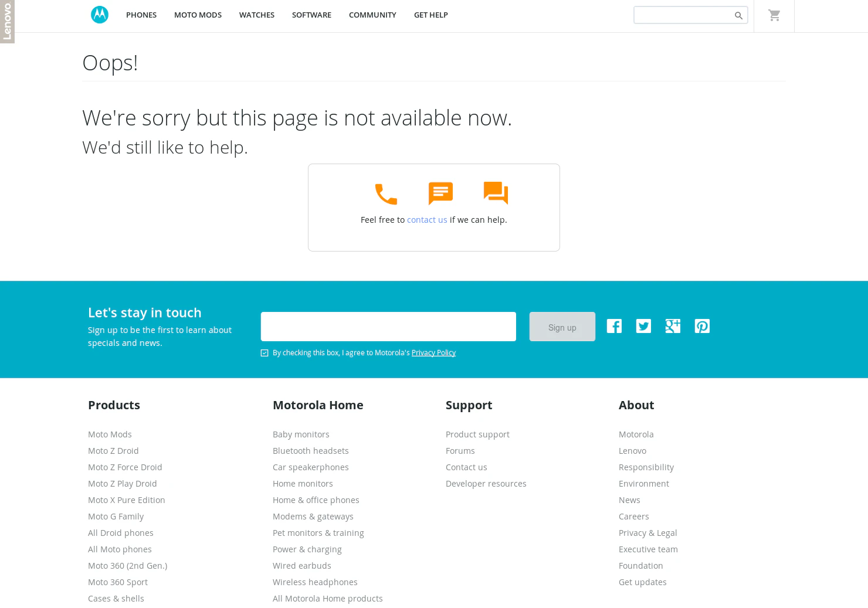Viewport: 868px width, 608px height.
Task: Open the Watches menu
Action: click(x=257, y=15)
